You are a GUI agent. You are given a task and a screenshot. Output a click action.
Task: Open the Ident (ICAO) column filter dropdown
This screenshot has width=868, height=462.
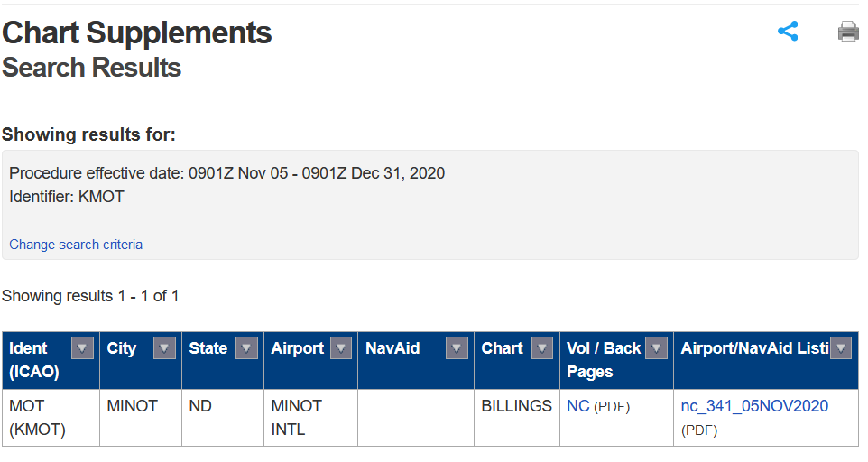tap(82, 348)
